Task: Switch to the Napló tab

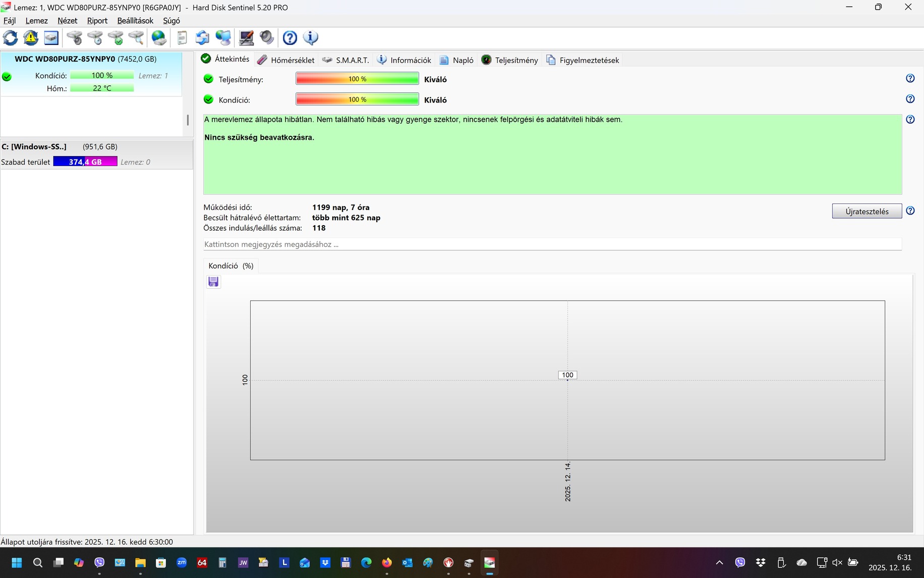Action: [x=456, y=60]
